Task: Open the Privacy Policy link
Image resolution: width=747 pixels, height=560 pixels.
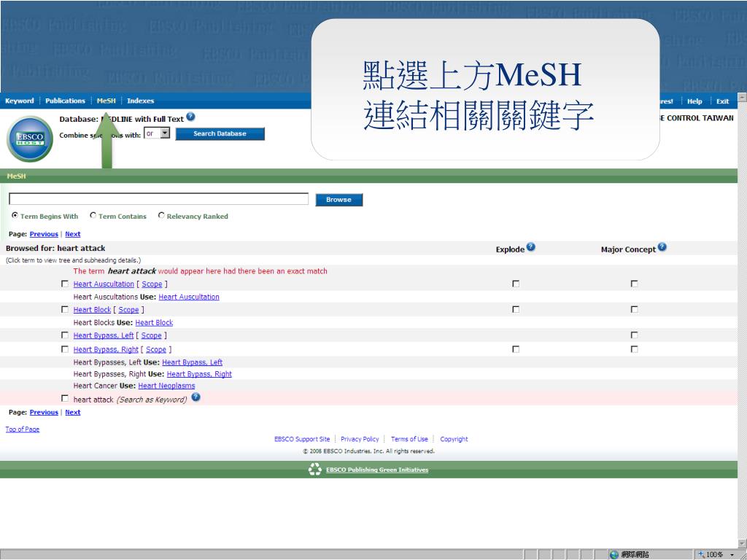Action: click(360, 439)
